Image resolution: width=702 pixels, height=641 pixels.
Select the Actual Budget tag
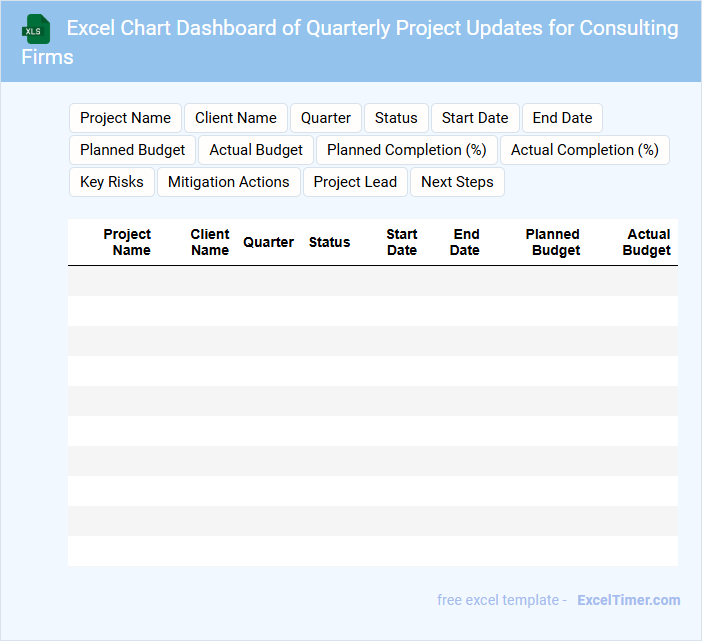[256, 150]
